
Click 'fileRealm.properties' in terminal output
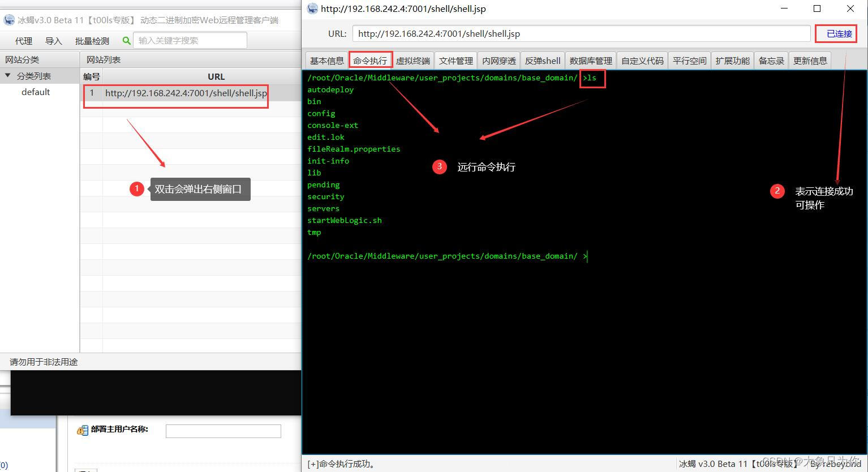[x=354, y=149]
